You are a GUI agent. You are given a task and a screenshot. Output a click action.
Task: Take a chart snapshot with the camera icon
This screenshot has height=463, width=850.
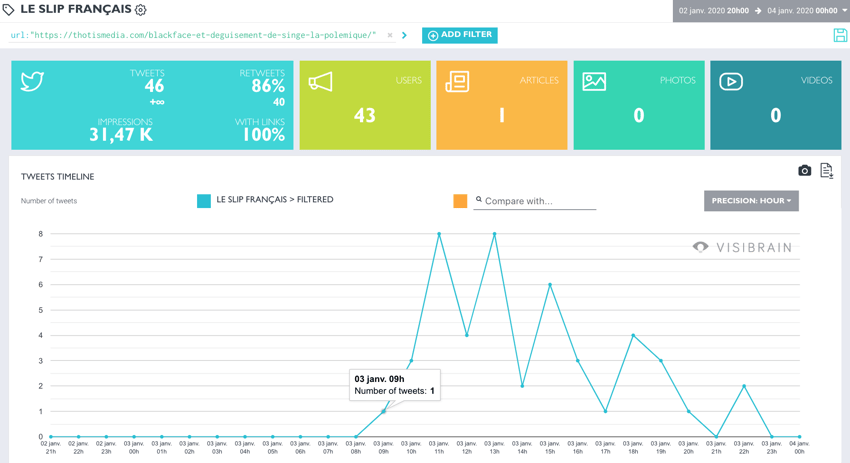point(804,171)
